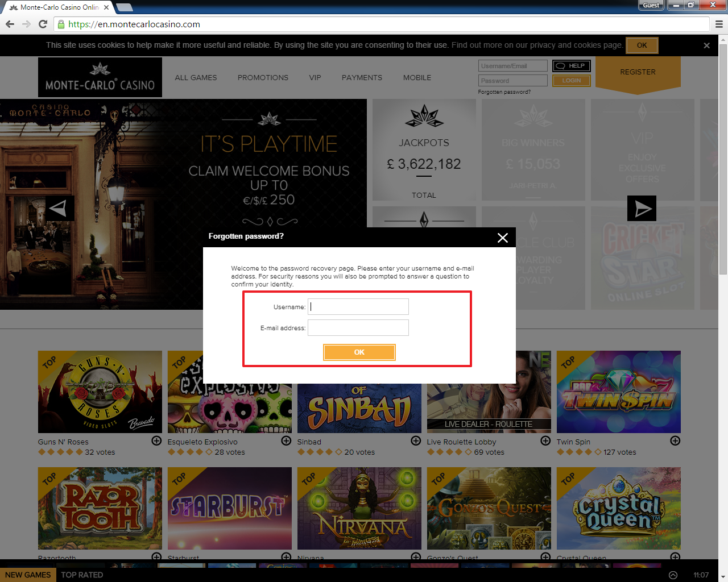Click the green padlock security icon
728x582 pixels.
[61, 24]
